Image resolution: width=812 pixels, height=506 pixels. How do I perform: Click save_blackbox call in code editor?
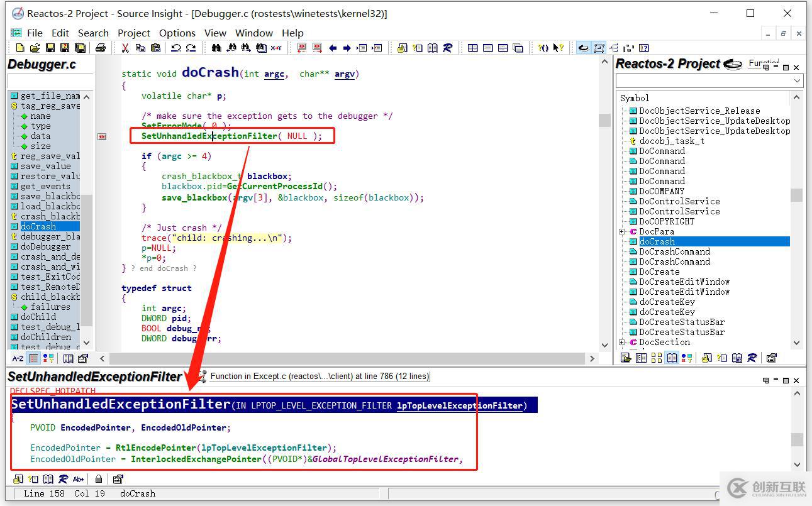coord(194,197)
